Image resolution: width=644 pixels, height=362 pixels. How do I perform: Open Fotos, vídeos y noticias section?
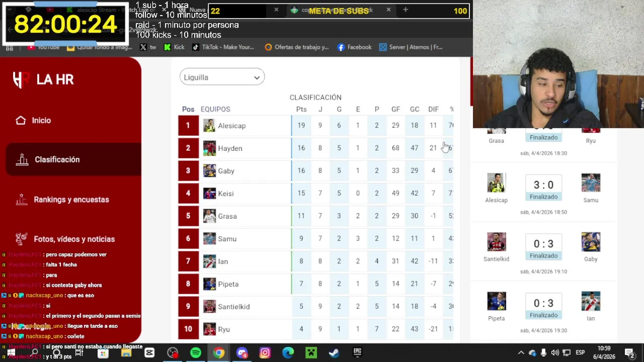coord(74,239)
